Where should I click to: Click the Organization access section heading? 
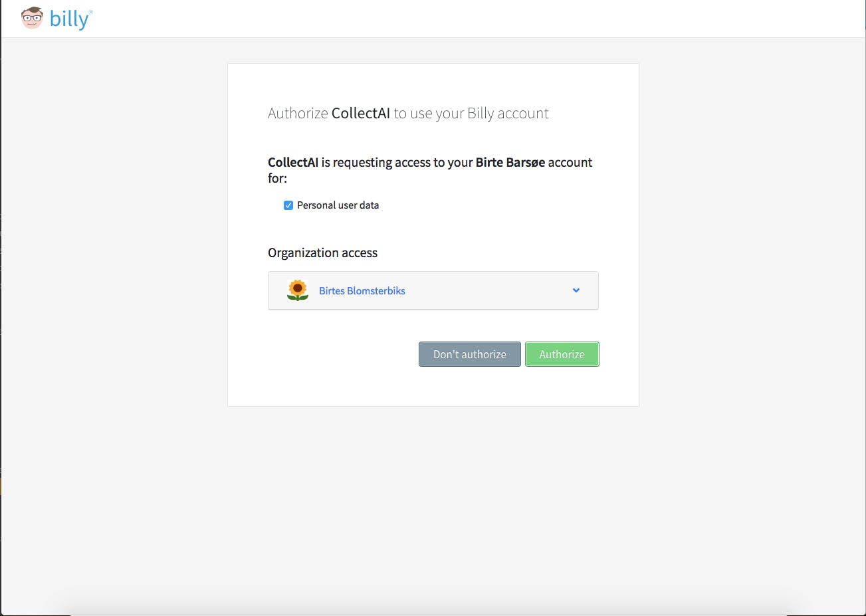[x=322, y=253]
